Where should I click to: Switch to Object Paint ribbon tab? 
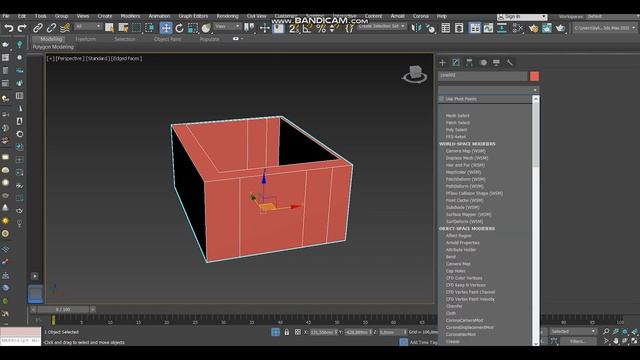point(167,39)
